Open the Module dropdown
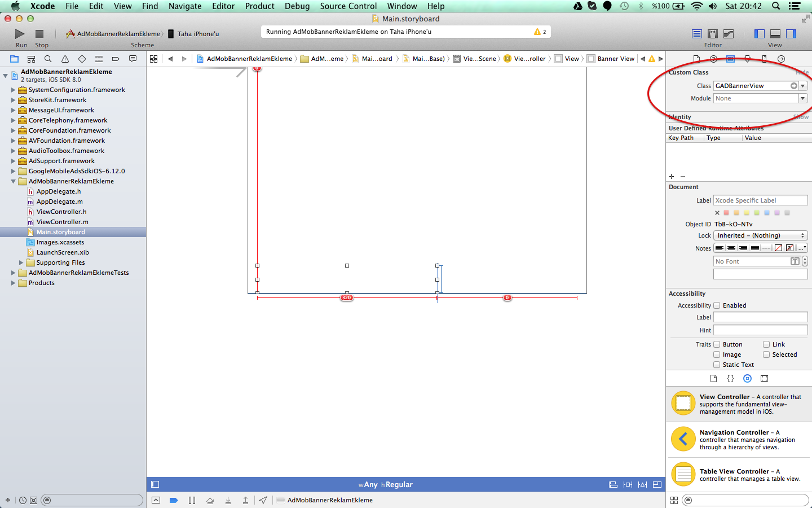 803,98
